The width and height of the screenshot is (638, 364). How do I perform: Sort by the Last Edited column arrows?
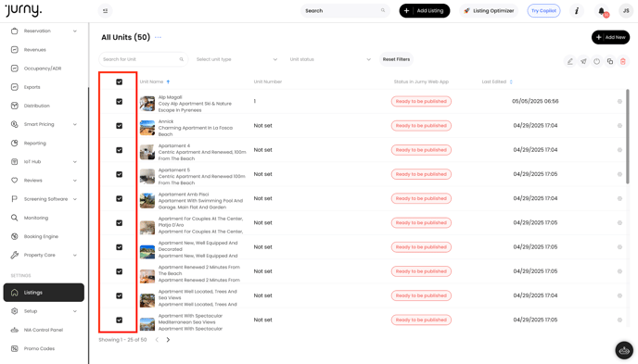(x=511, y=82)
